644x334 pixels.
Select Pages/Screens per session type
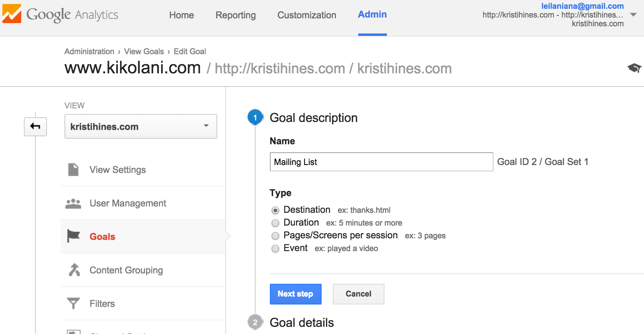[275, 236]
